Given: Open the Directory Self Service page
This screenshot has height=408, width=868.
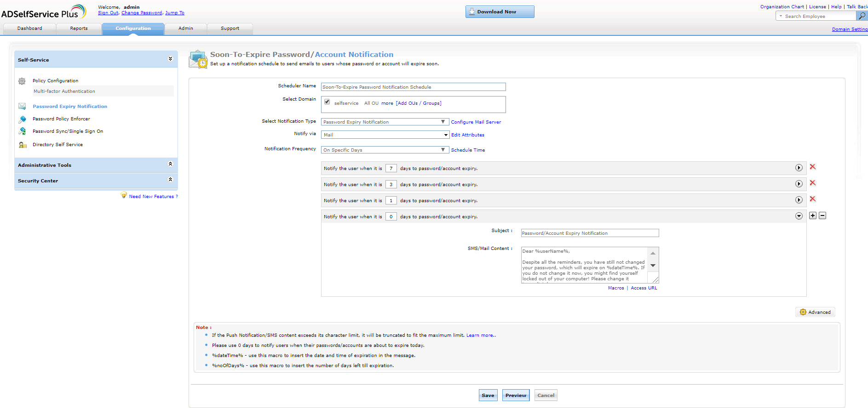Looking at the screenshot, I should (57, 145).
